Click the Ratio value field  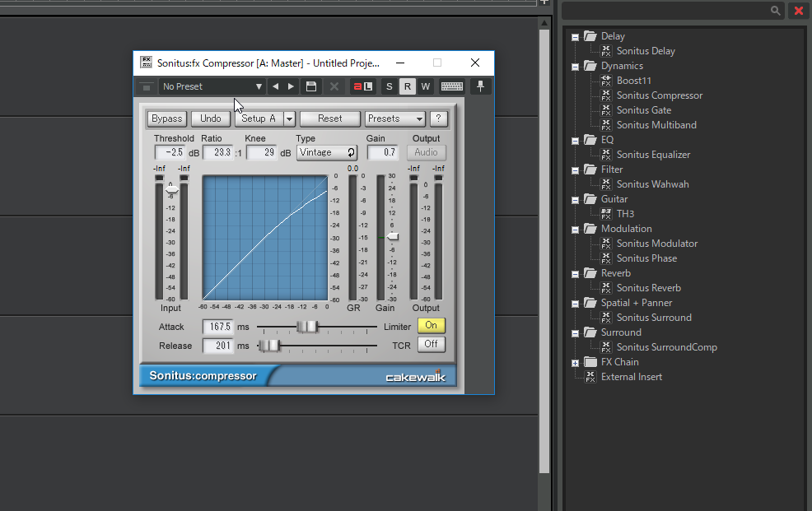point(217,152)
